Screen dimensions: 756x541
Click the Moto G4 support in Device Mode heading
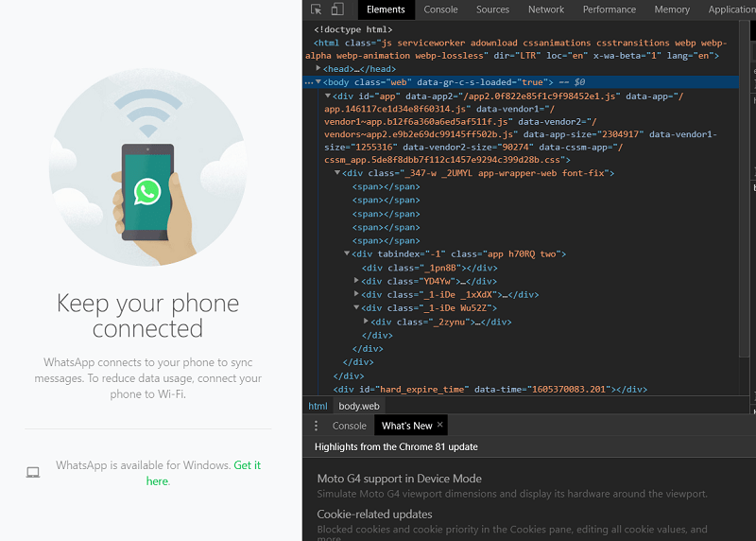click(x=399, y=479)
